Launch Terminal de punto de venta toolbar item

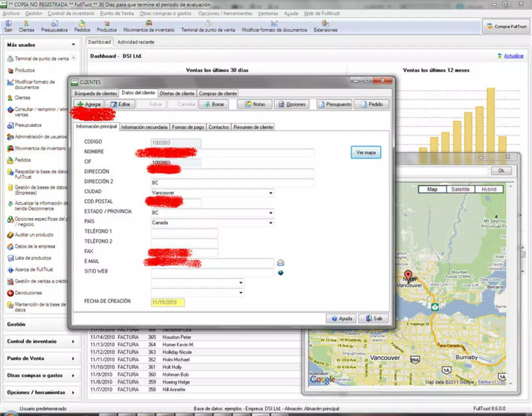click(208, 27)
